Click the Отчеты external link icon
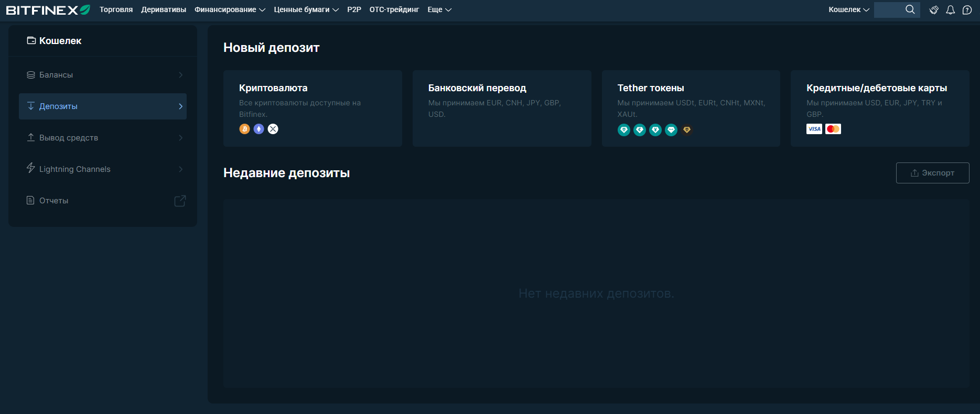 click(180, 201)
